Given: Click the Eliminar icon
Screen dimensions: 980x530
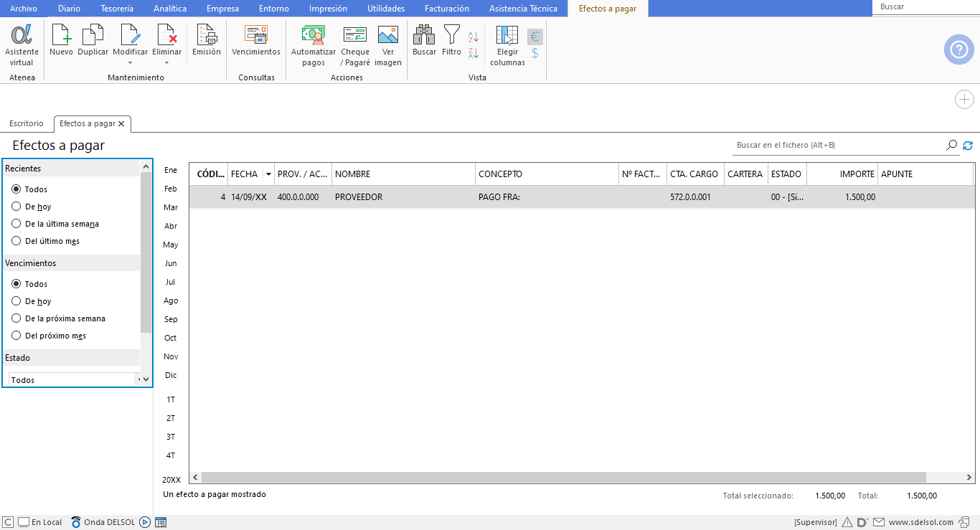Looking at the screenshot, I should click(x=166, y=34).
